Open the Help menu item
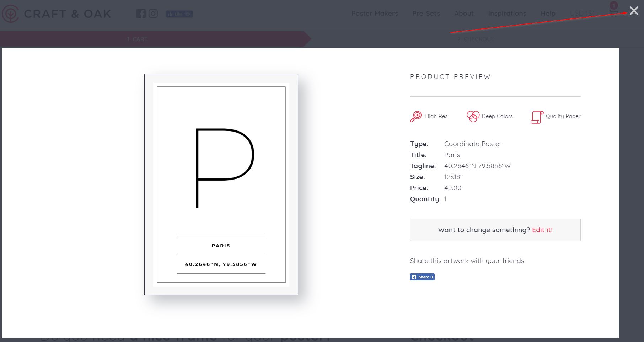 [548, 14]
